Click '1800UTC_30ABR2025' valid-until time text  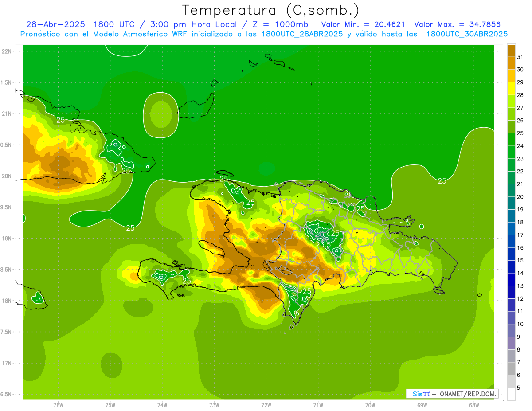point(467,34)
